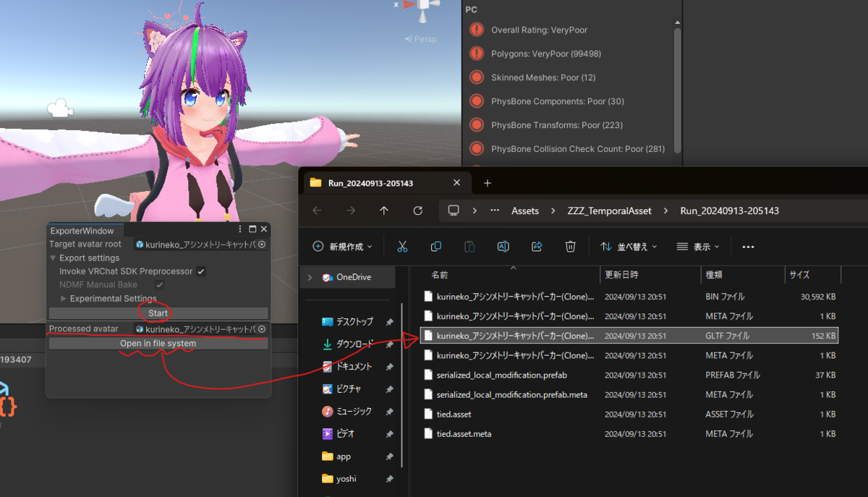Expand the Experimental Settings foldout
Image resolution: width=868 pixels, height=497 pixels.
[64, 299]
